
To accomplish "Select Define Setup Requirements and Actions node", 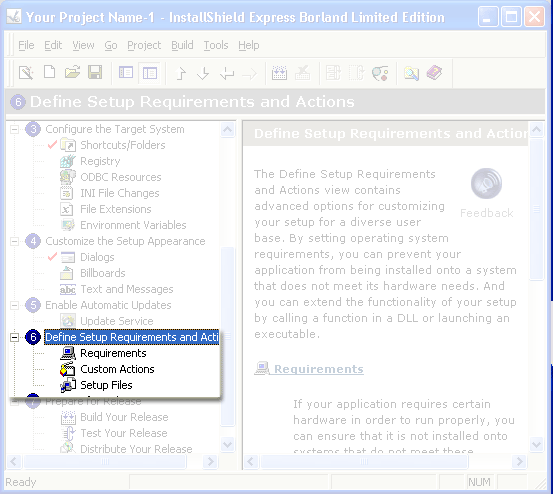I will coord(132,337).
